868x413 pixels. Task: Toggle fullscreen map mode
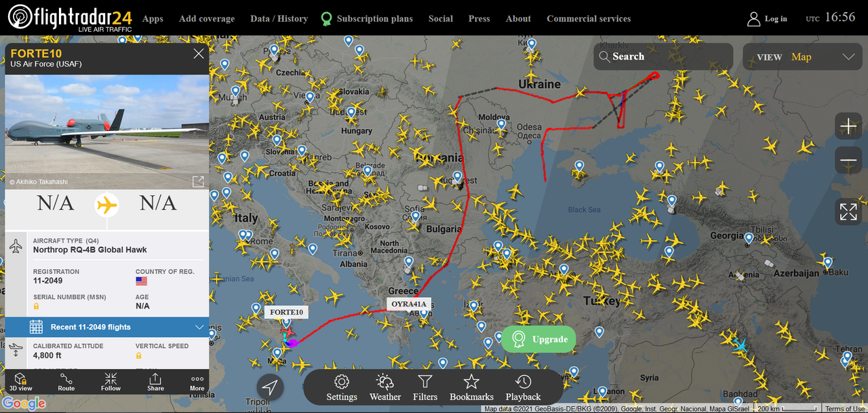pos(848,212)
